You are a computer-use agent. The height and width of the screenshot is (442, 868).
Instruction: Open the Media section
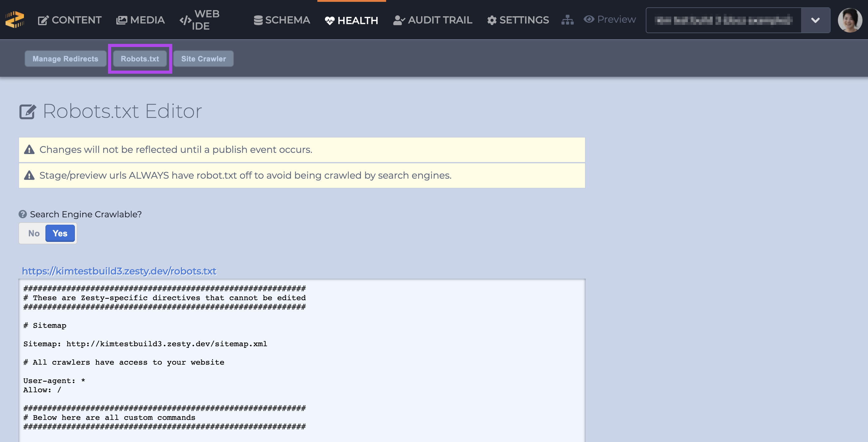[141, 20]
